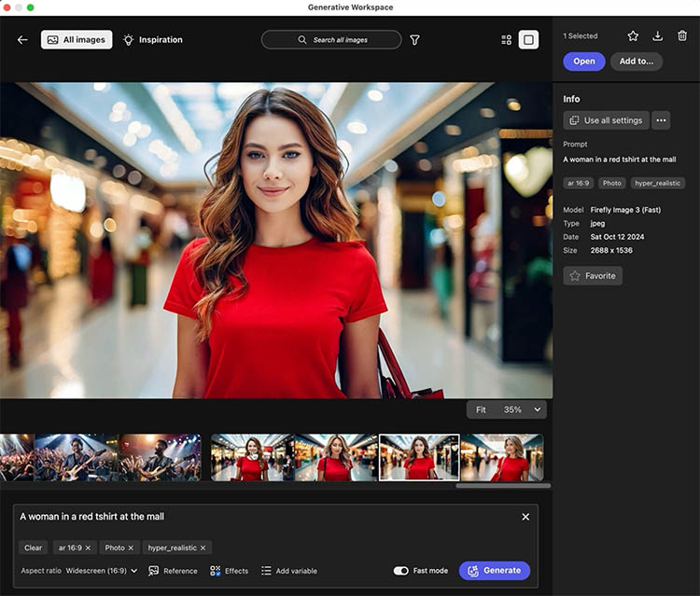The width and height of the screenshot is (700, 596).
Task: Select the second guitarist concert thumbnail
Action: pos(77,458)
